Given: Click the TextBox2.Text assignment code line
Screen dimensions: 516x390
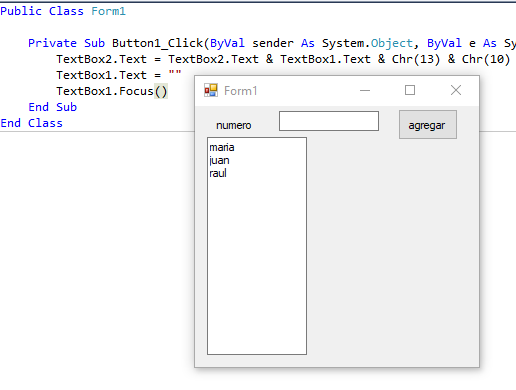Looking at the screenshot, I should (283, 59).
